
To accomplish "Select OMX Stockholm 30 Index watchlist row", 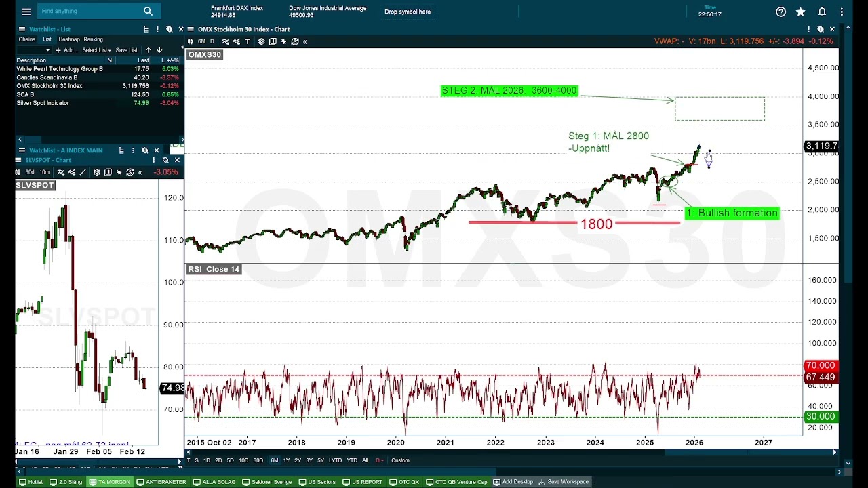I will 98,86.
